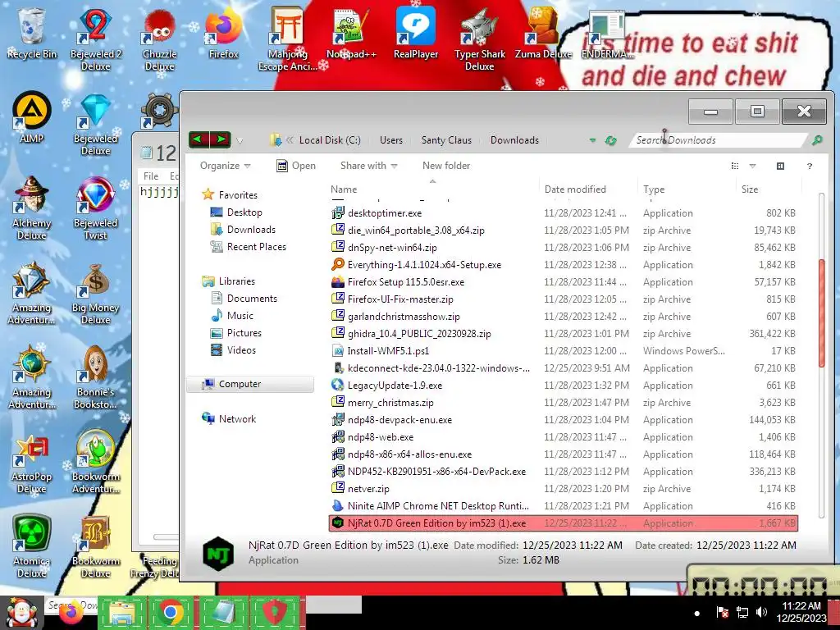Click the green Back navigation arrow
The height and width of the screenshot is (630, 840).
click(199, 139)
